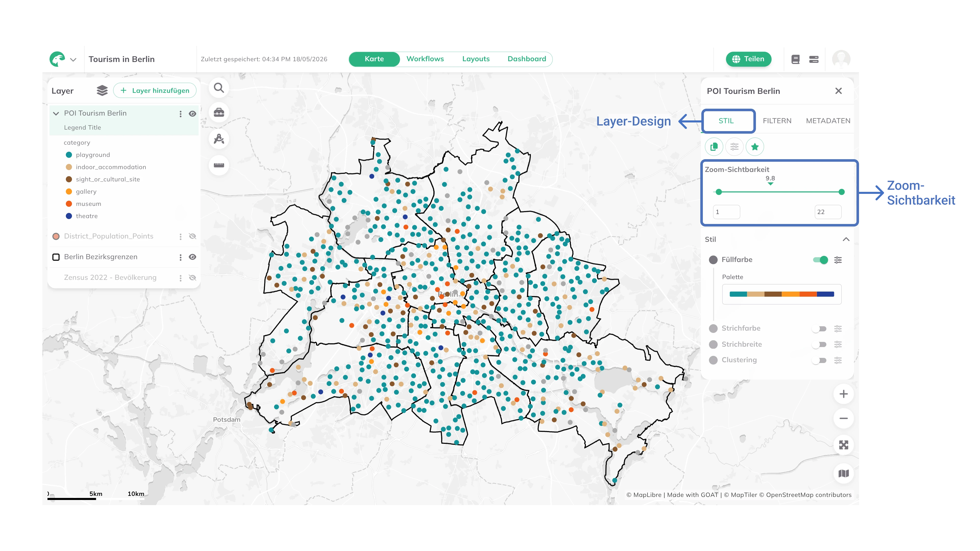Open Strichbreite advanced options
This screenshot has width=980, height=551.
(x=838, y=345)
